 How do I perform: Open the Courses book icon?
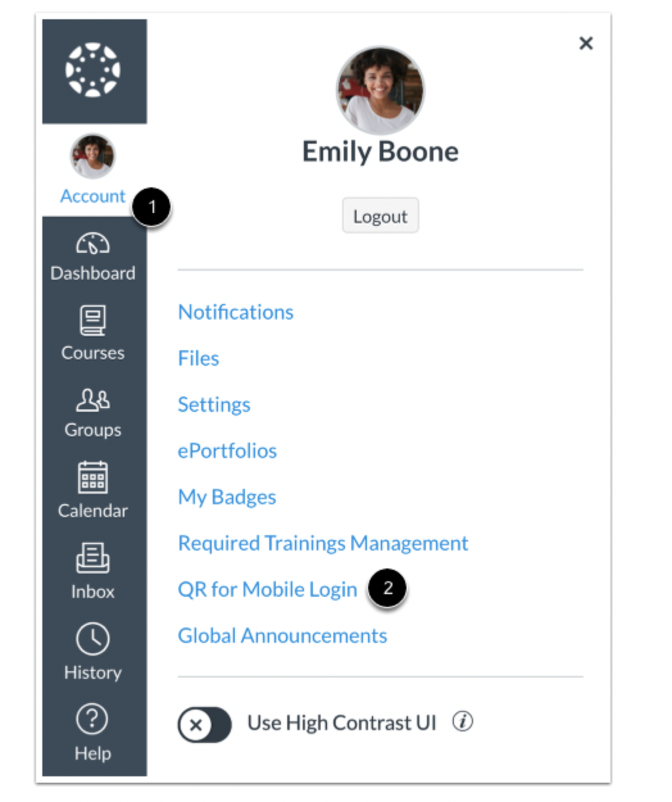pyautogui.click(x=93, y=321)
